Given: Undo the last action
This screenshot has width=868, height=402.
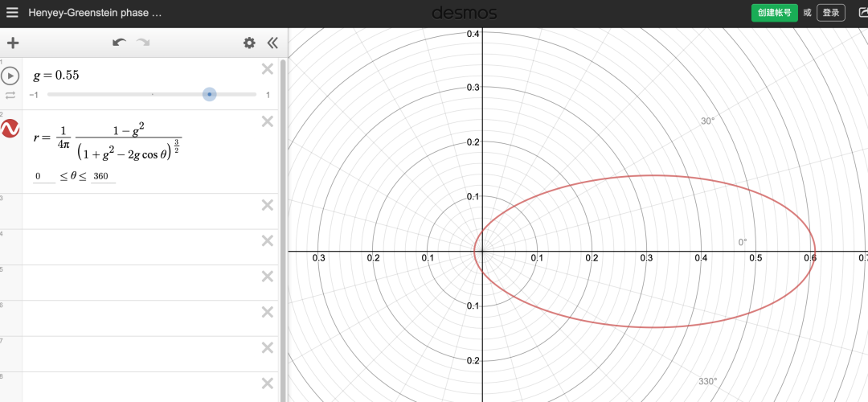Looking at the screenshot, I should tap(119, 43).
